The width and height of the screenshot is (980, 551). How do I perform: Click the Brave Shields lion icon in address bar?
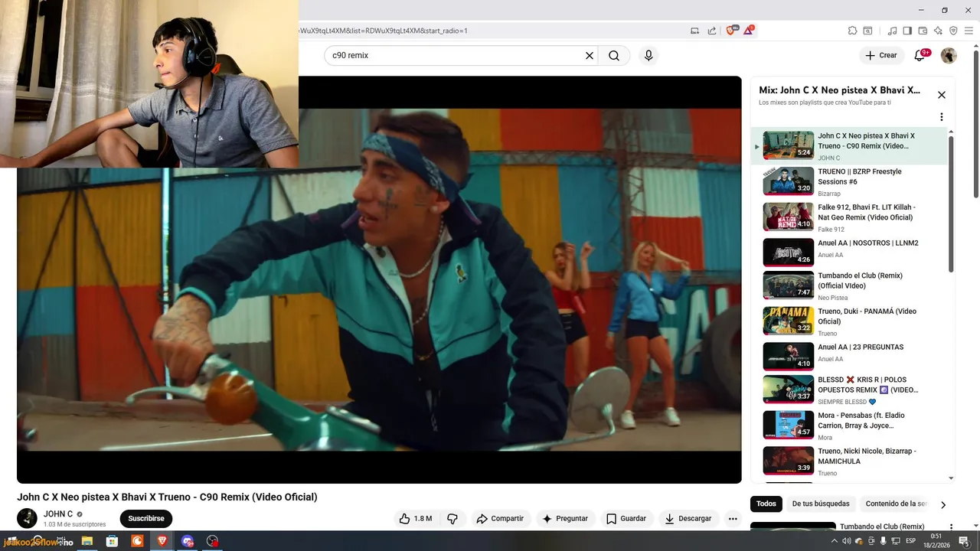pos(730,31)
